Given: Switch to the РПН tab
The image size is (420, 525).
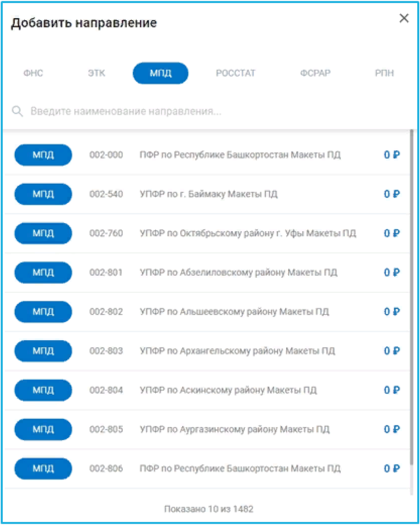Looking at the screenshot, I should 384,73.
